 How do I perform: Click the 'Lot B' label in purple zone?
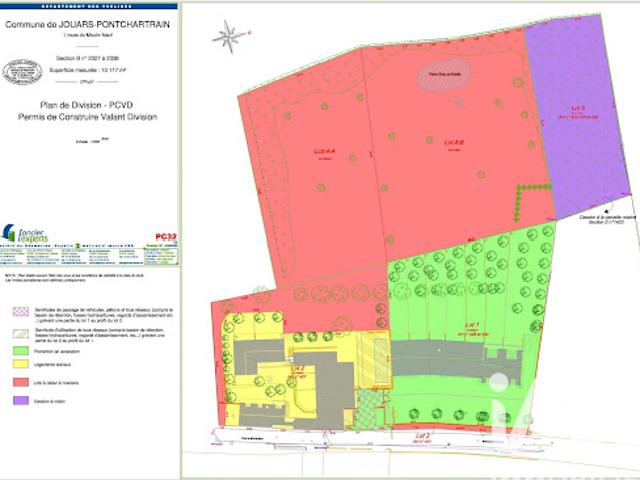[578, 109]
